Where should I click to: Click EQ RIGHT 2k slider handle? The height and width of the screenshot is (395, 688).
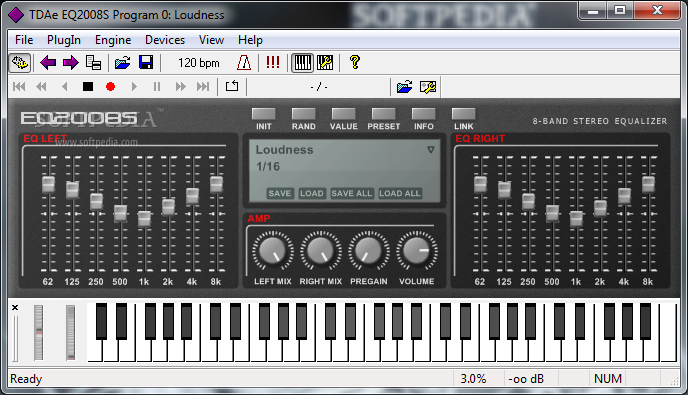coord(600,208)
